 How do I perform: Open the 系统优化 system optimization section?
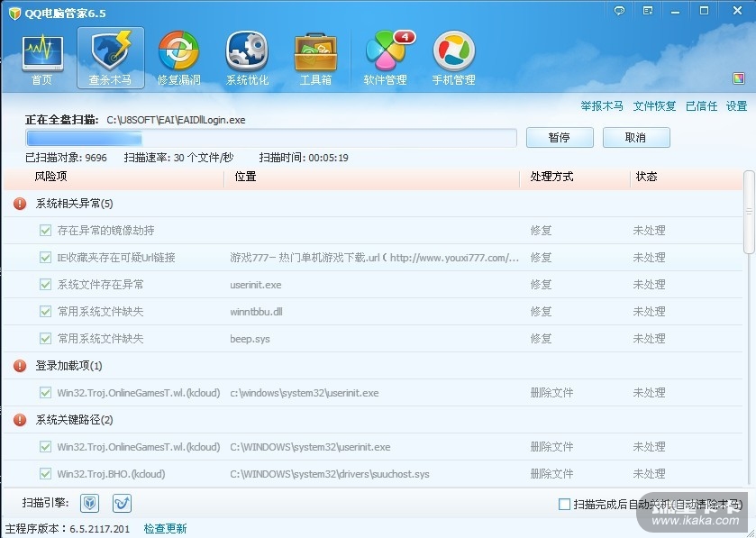click(247, 59)
